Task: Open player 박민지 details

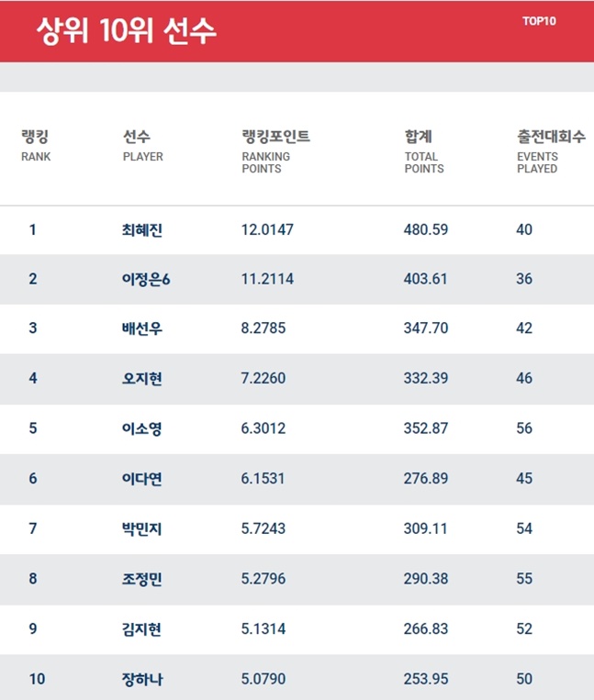Action: (x=142, y=528)
